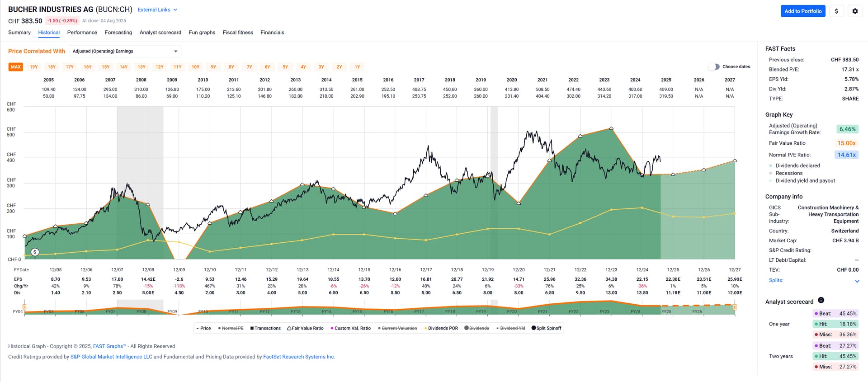Image resolution: width=868 pixels, height=382 pixels.
Task: Toggle Dividend Yld legend item
Action: 510,328
